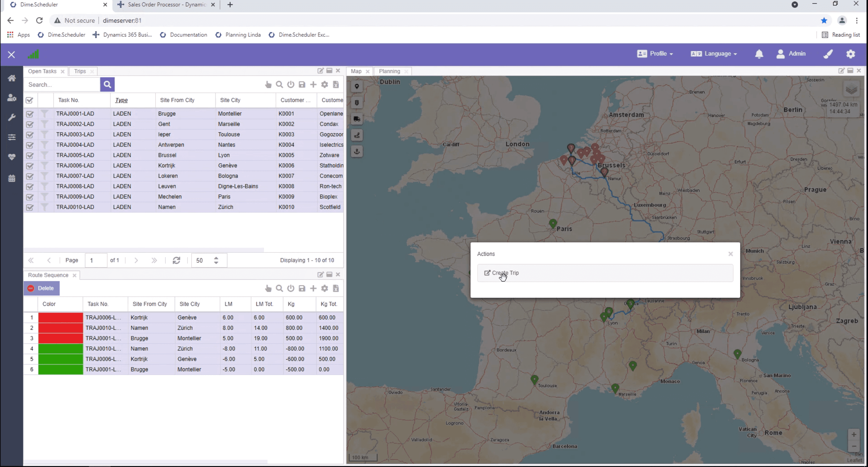
Task: Save the Route Sequence list
Action: pyautogui.click(x=302, y=288)
